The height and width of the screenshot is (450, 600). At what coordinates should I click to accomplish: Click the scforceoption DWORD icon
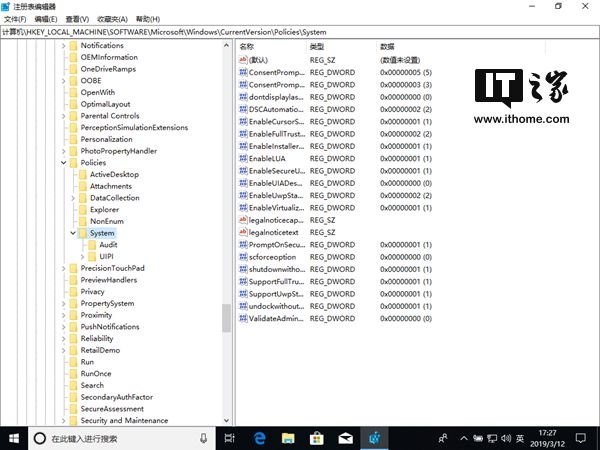click(243, 257)
